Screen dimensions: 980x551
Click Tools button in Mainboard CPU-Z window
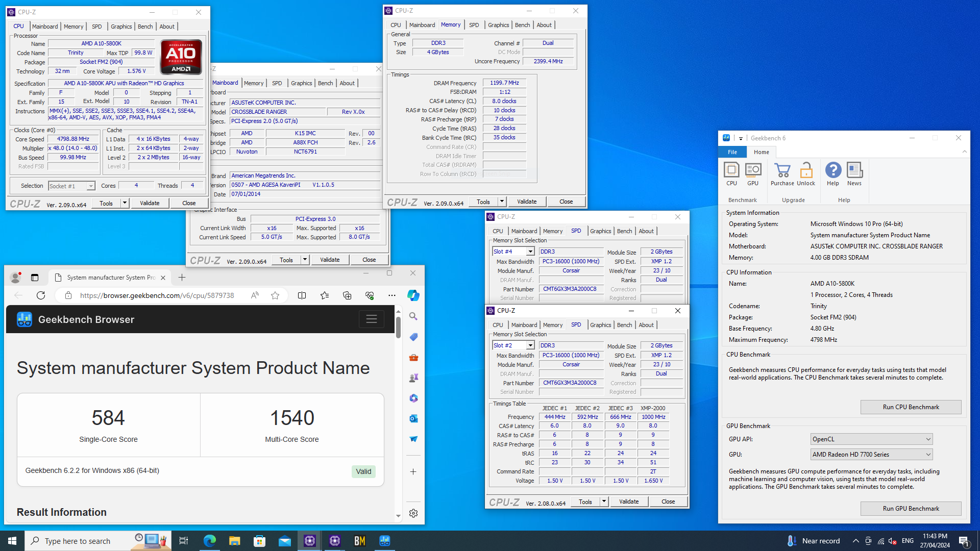point(286,260)
